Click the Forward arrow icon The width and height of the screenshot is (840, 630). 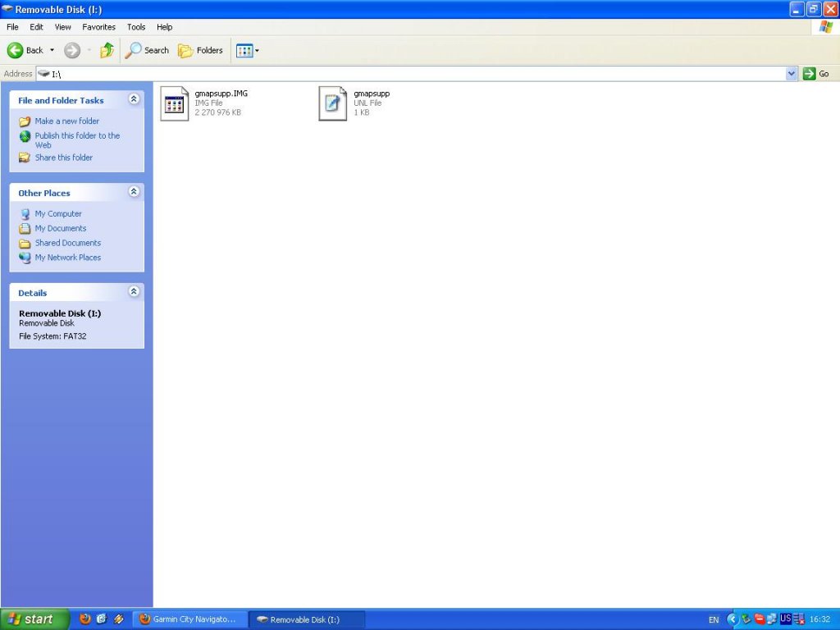tap(72, 50)
